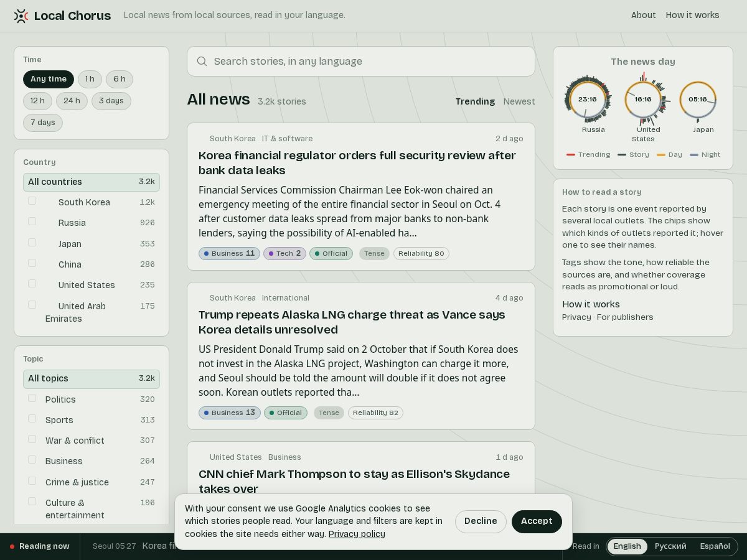Image resolution: width=747 pixels, height=560 pixels.
Task: Select the All countries row
Action: click(x=92, y=182)
